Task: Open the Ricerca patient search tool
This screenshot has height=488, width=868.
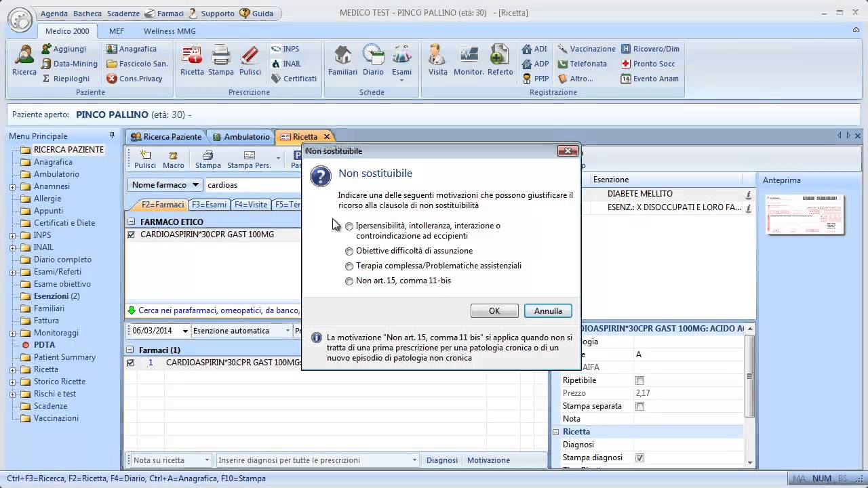Action: [x=24, y=61]
